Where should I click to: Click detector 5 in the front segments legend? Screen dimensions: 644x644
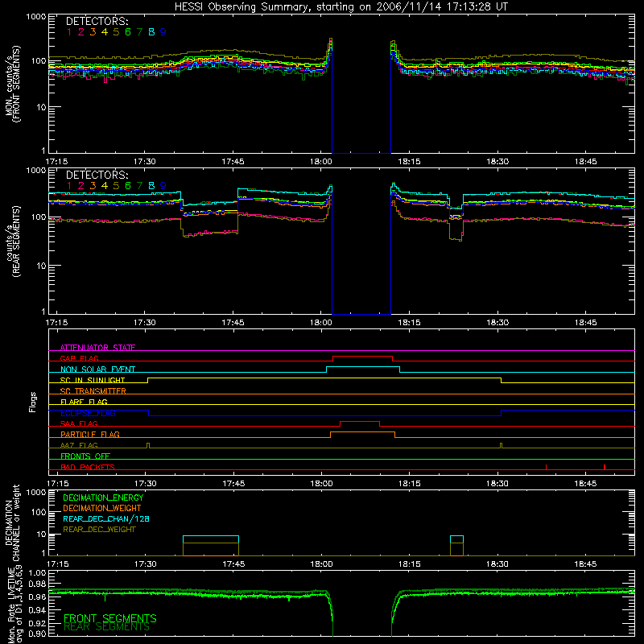pos(116,32)
